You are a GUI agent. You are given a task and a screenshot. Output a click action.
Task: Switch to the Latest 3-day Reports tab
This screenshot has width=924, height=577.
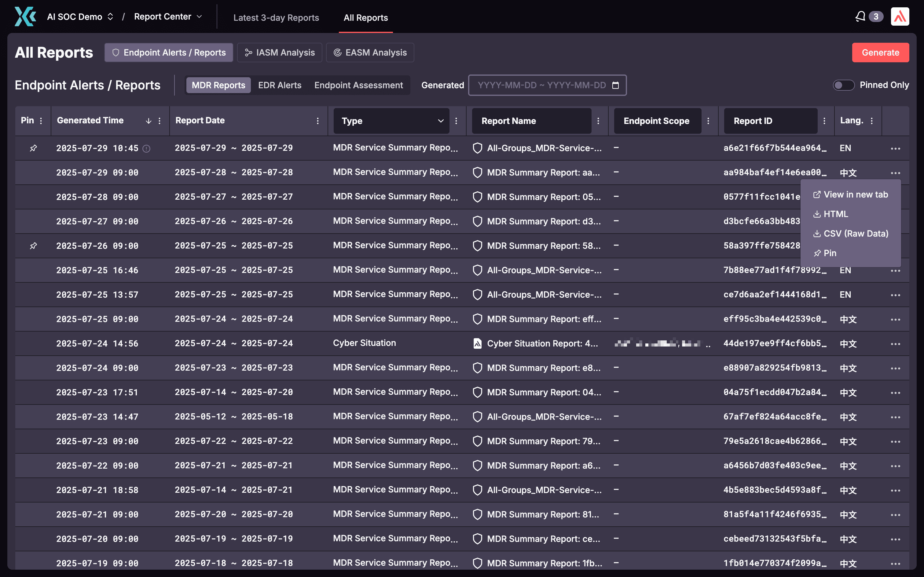pyautogui.click(x=276, y=18)
